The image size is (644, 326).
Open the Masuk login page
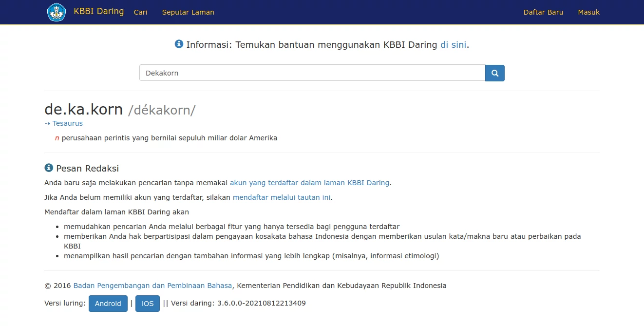click(588, 12)
